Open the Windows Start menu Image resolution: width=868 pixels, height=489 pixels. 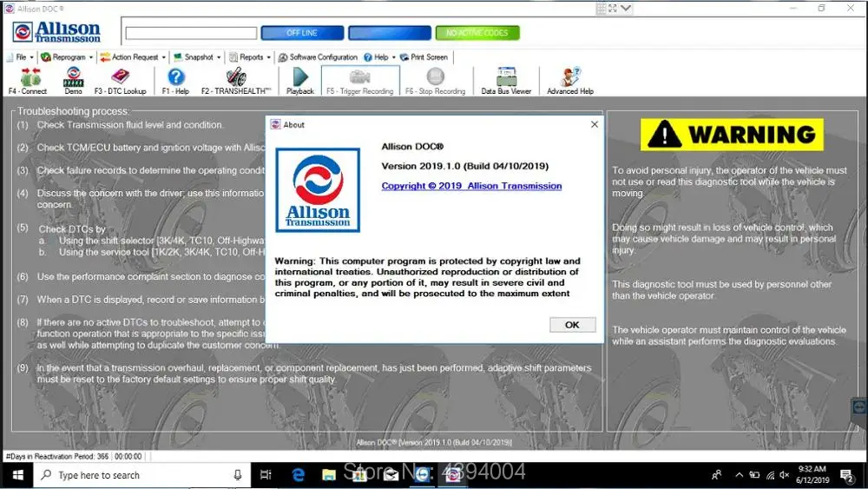click(17, 474)
